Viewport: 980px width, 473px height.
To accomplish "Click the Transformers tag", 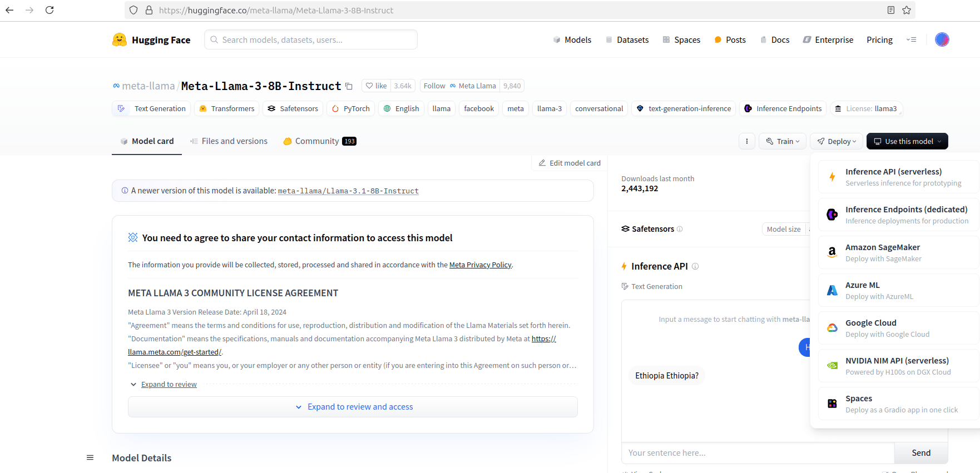I will tap(226, 108).
